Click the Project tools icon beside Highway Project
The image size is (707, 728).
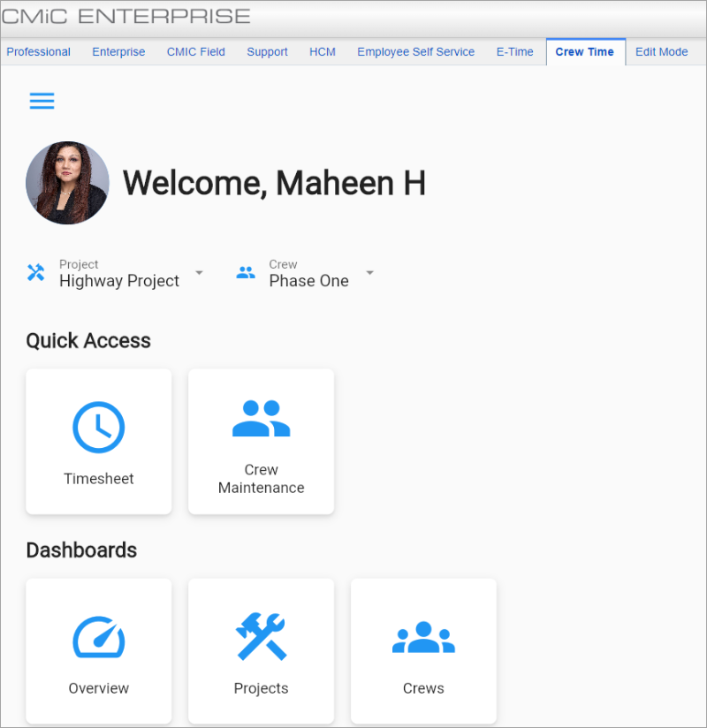(35, 272)
